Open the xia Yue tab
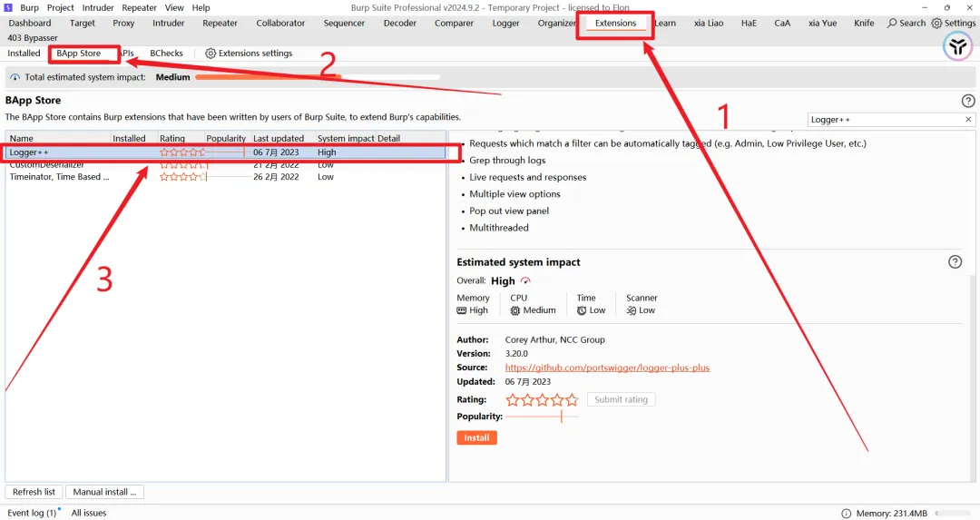This screenshot has height=520, width=980. tap(822, 23)
